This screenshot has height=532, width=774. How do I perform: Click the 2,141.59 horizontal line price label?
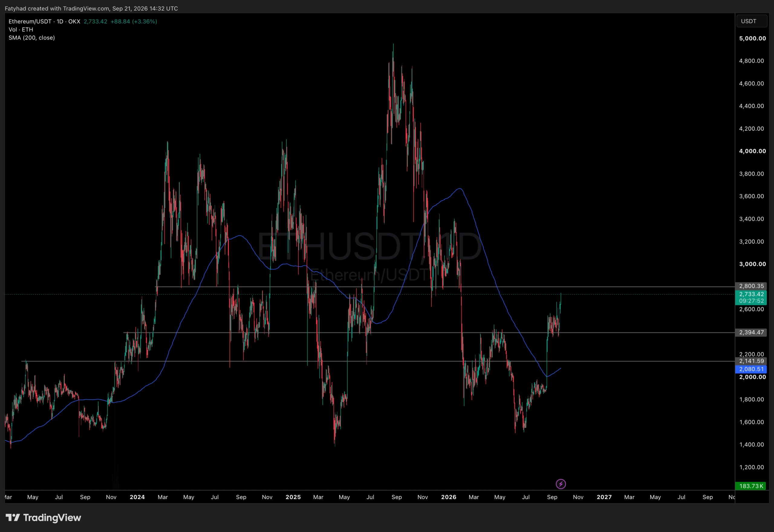[751, 361]
